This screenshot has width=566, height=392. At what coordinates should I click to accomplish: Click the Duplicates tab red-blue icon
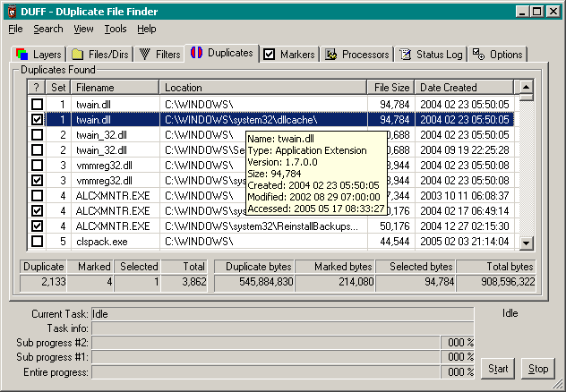pyautogui.click(x=196, y=53)
